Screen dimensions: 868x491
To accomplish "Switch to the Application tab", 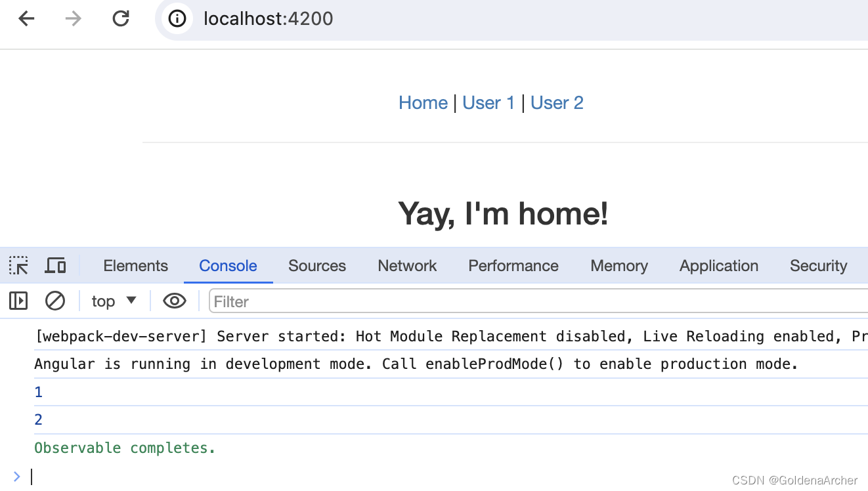I will coord(719,266).
